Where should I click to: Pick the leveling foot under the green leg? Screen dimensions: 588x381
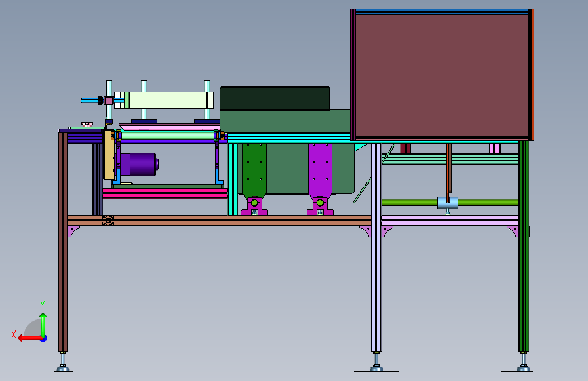coord(523,363)
